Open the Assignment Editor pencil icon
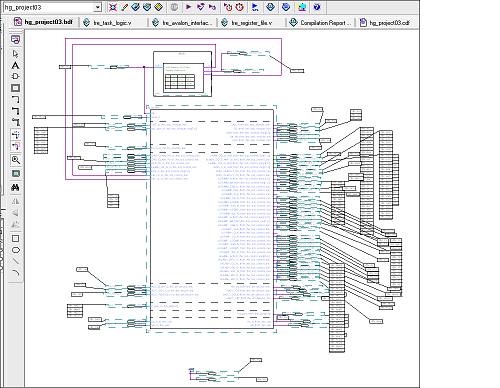Screen dimensions: 500x388 coord(125,7)
